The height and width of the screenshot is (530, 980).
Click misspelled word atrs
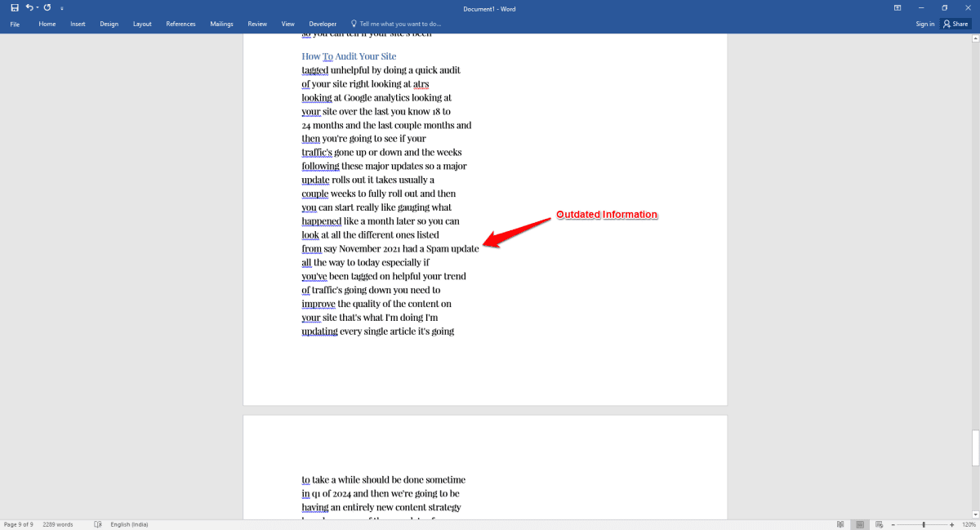pos(421,84)
